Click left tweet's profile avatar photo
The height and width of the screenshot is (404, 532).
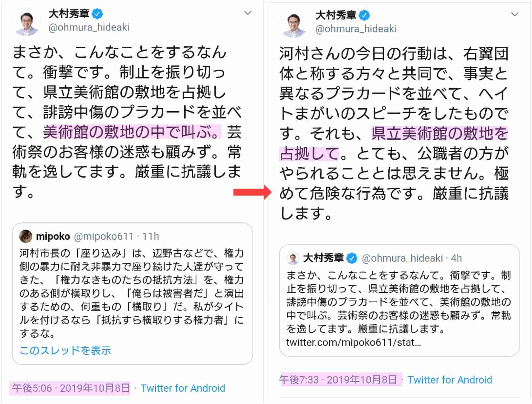(26, 22)
